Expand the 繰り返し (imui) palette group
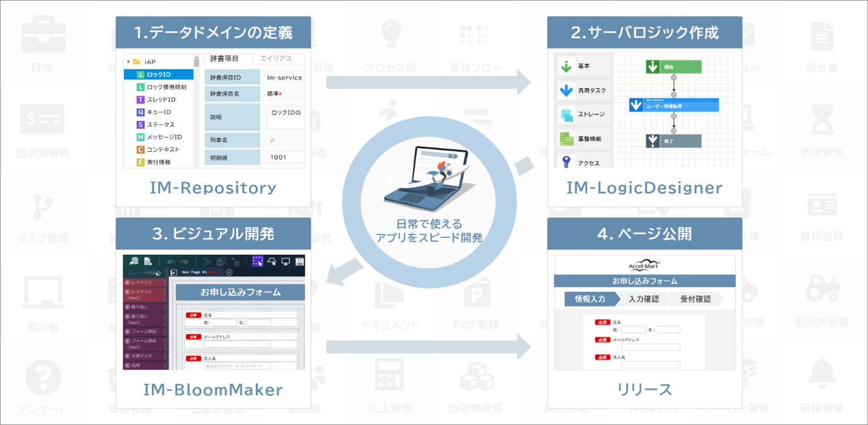868x425 pixels. coord(144,319)
